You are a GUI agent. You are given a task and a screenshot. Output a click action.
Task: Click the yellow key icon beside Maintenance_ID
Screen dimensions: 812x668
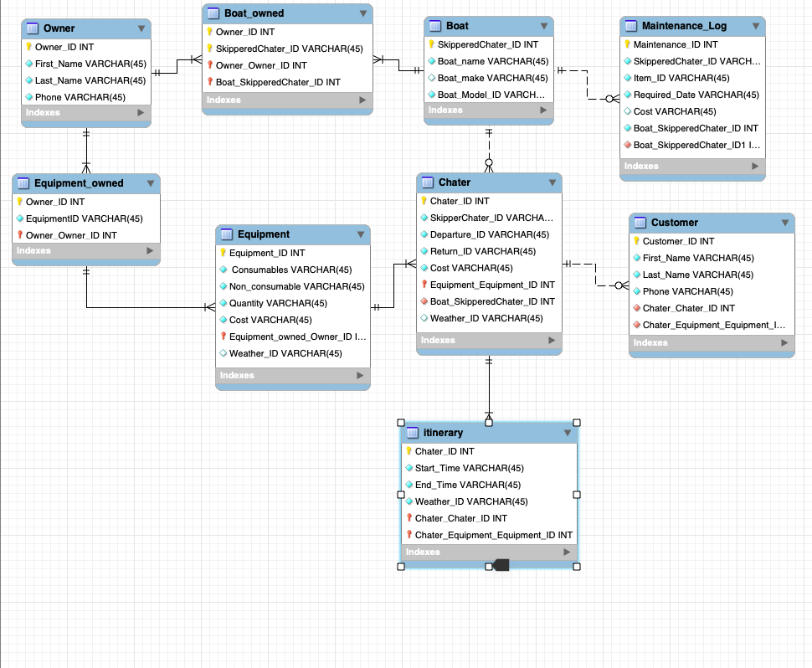coord(626,44)
